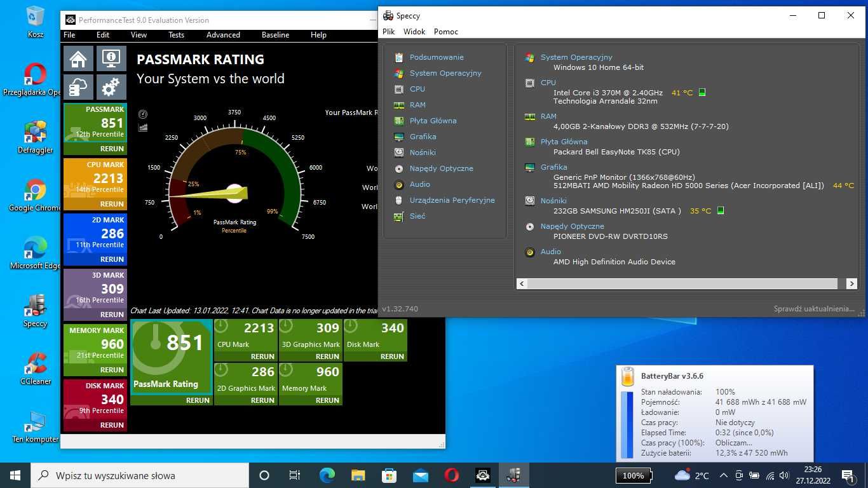Screen dimensions: 868x488
Task: Switch gauge view with the speedometer icon
Action: (x=143, y=114)
